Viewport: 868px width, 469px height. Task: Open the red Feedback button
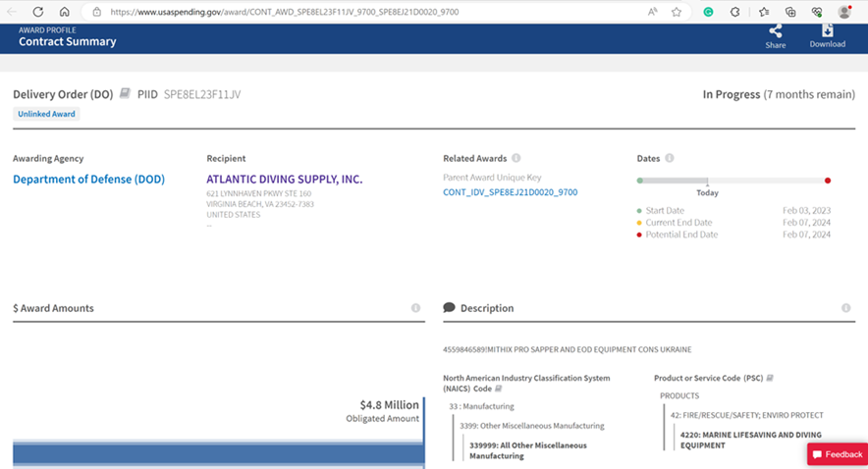coord(837,454)
